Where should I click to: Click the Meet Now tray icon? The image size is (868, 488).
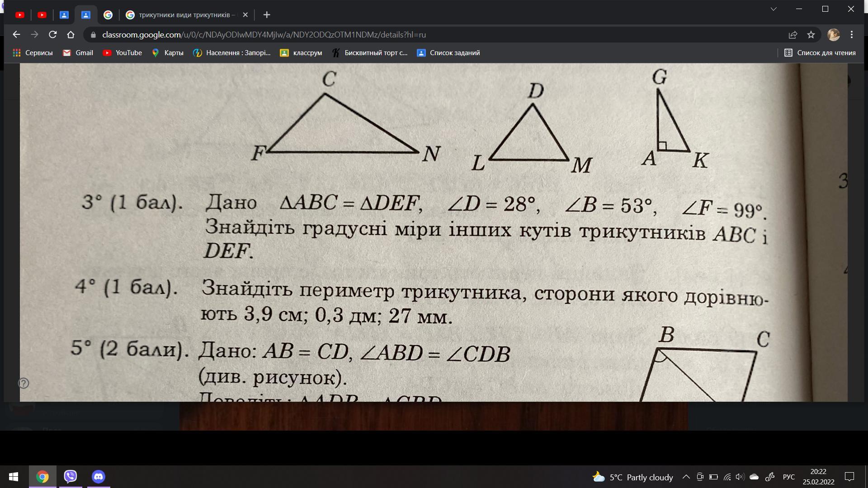tap(700, 477)
